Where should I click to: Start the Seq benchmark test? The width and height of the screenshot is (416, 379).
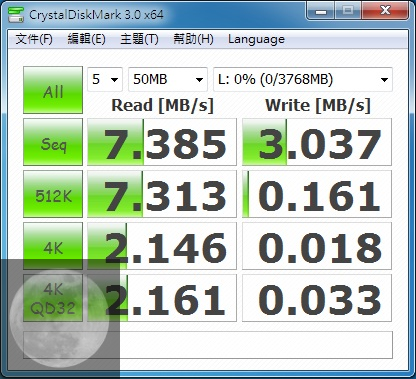click(x=53, y=142)
